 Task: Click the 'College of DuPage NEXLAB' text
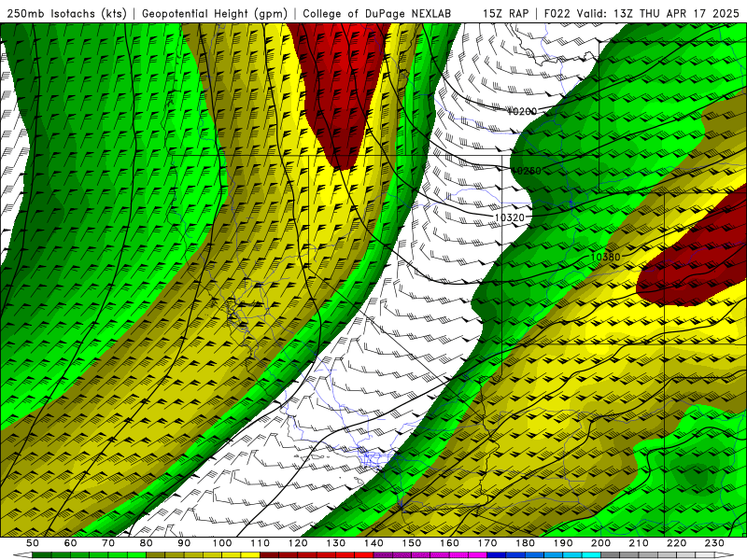pos(376,13)
